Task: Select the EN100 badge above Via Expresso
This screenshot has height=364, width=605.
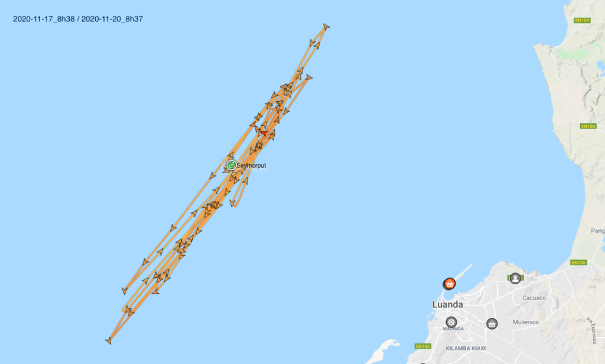Action: point(578,262)
